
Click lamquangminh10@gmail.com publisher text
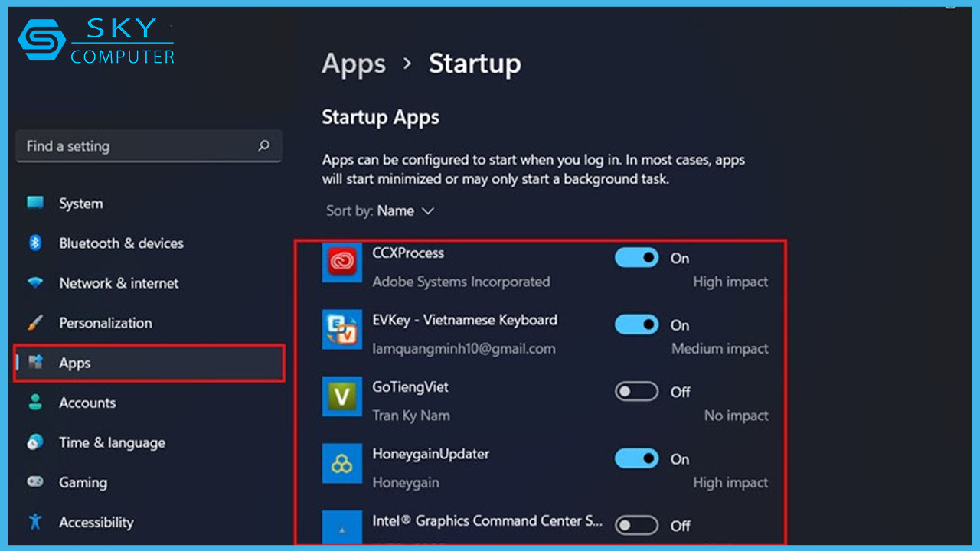click(x=464, y=348)
